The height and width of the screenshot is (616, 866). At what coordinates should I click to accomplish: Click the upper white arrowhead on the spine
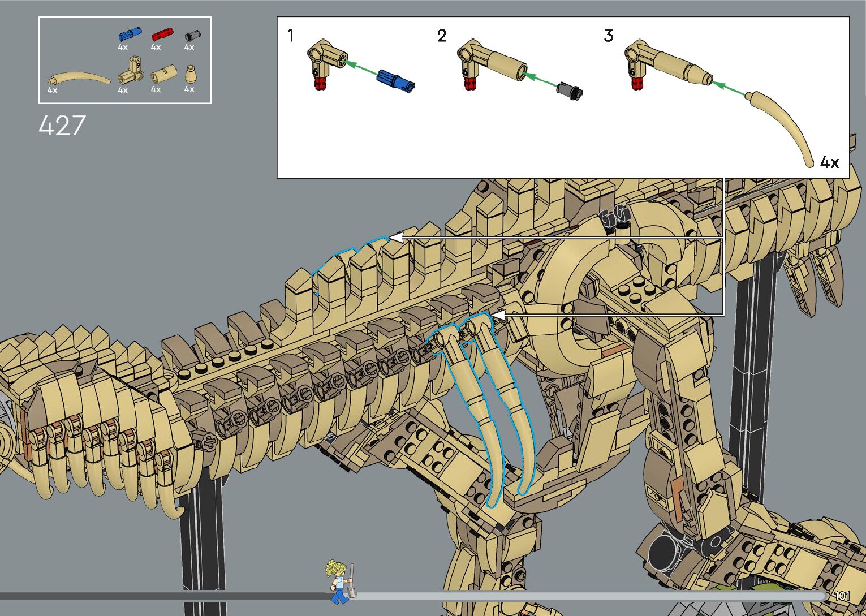tap(397, 238)
